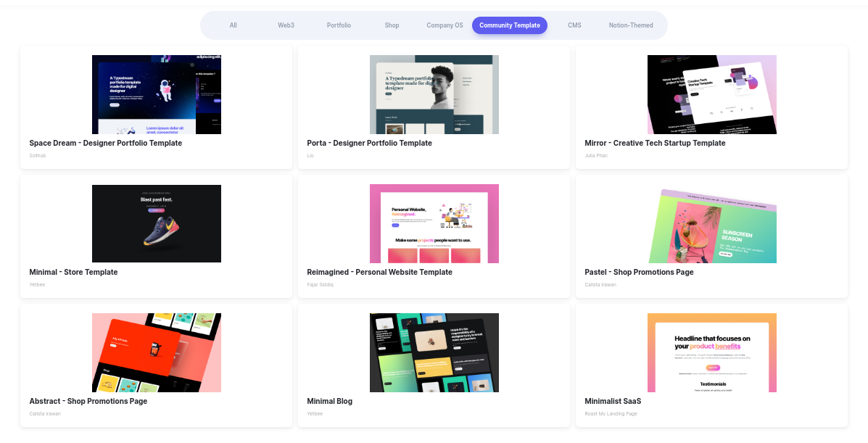Open Mirror creative tech startup thumbnail
The image size is (868, 443).
point(712,95)
